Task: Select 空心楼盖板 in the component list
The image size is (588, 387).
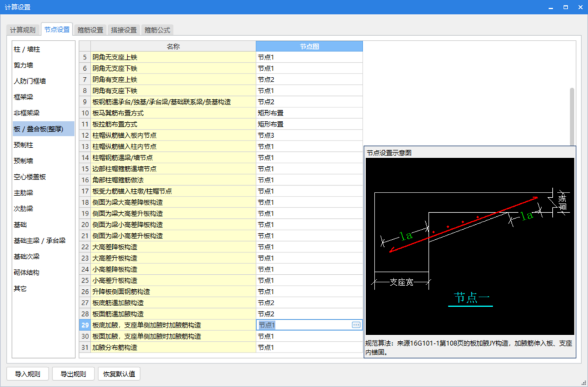Action: [x=43, y=177]
